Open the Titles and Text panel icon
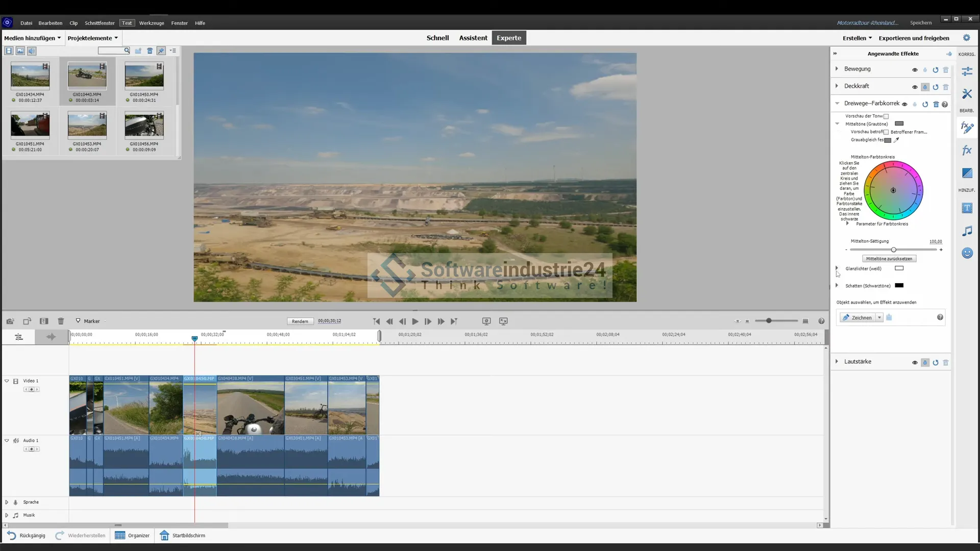 (967, 208)
